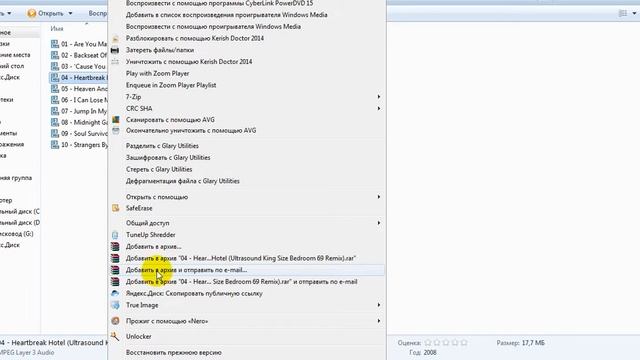The height and width of the screenshot is (360, 640).
Task: Click the Nero burn icon
Action: point(116,321)
